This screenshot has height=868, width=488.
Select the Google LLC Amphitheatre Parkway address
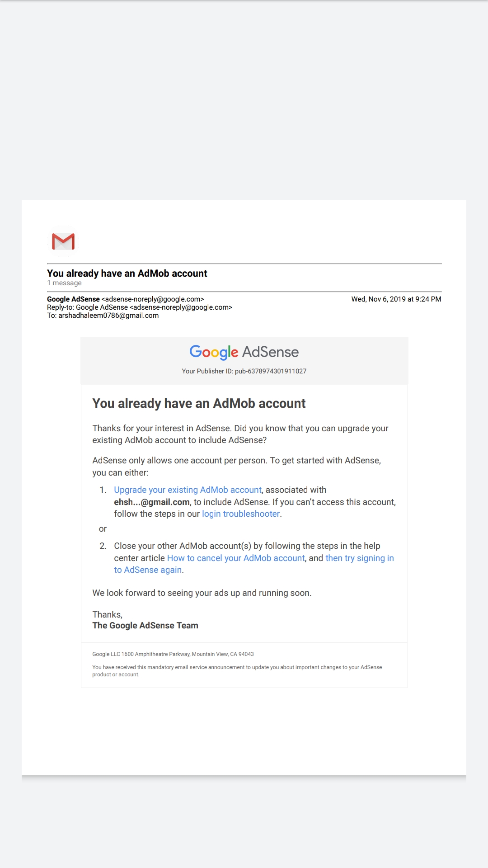(x=173, y=654)
